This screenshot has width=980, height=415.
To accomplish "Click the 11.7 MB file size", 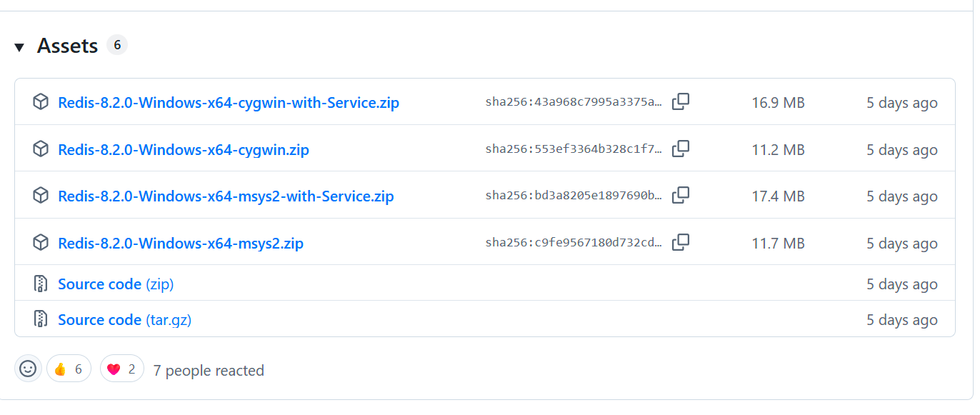I will [778, 244].
